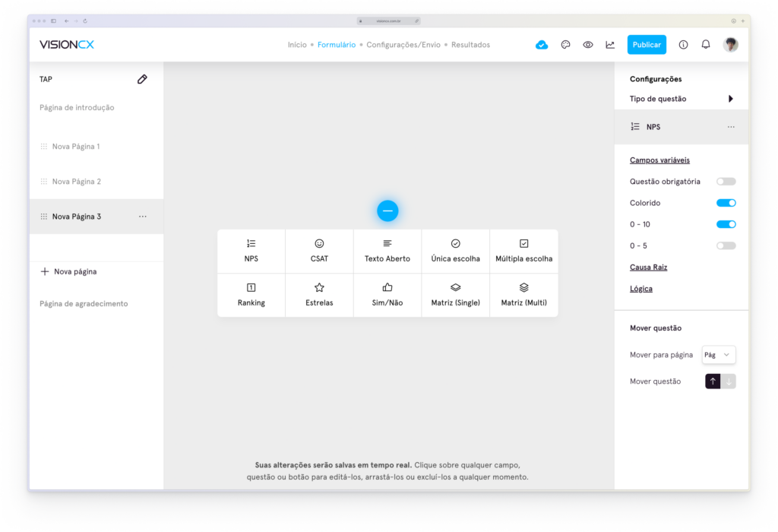Click the eye preview icon
This screenshot has width=778, height=532.
[588, 45]
